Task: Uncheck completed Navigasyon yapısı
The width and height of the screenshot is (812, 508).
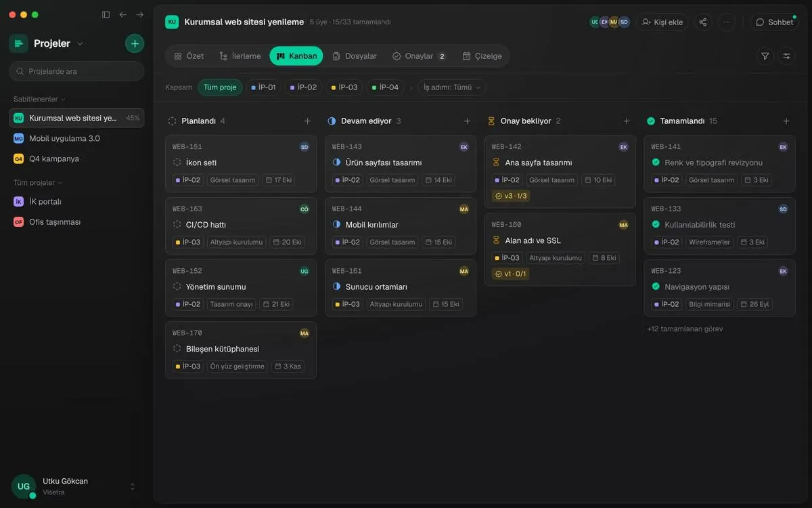Action: coord(656,287)
